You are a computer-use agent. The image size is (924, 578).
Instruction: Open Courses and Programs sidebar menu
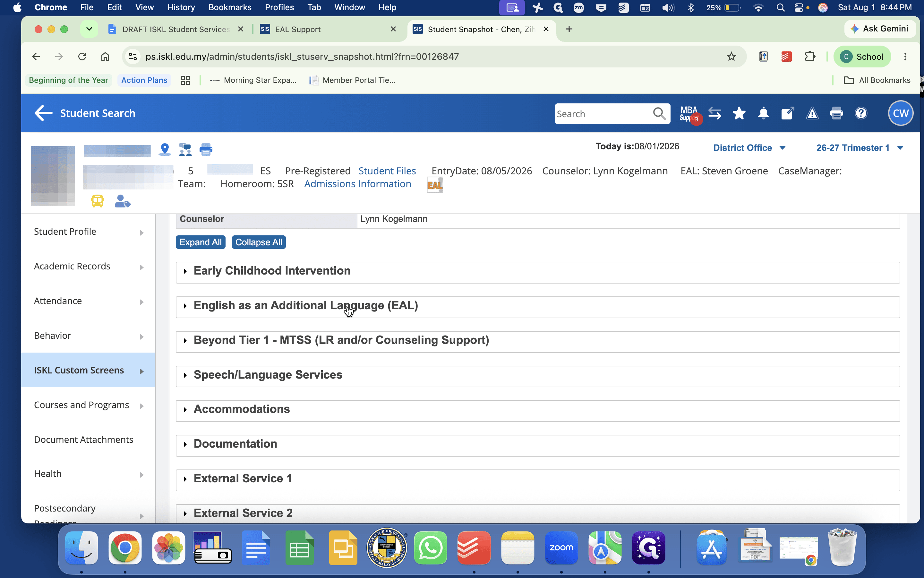89,405
